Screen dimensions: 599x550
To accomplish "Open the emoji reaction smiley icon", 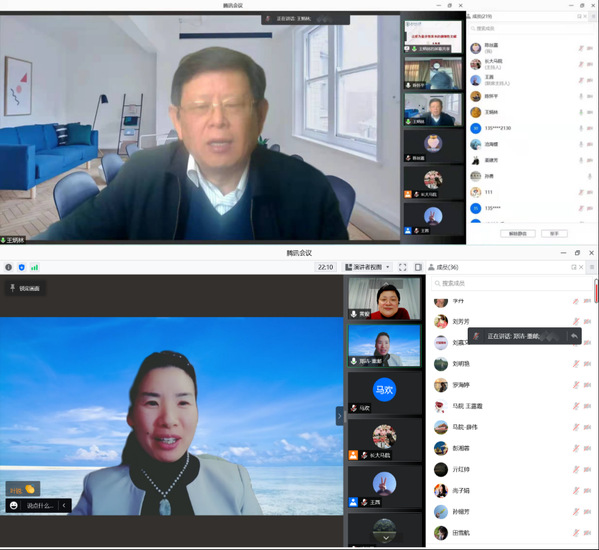I will coord(14,506).
